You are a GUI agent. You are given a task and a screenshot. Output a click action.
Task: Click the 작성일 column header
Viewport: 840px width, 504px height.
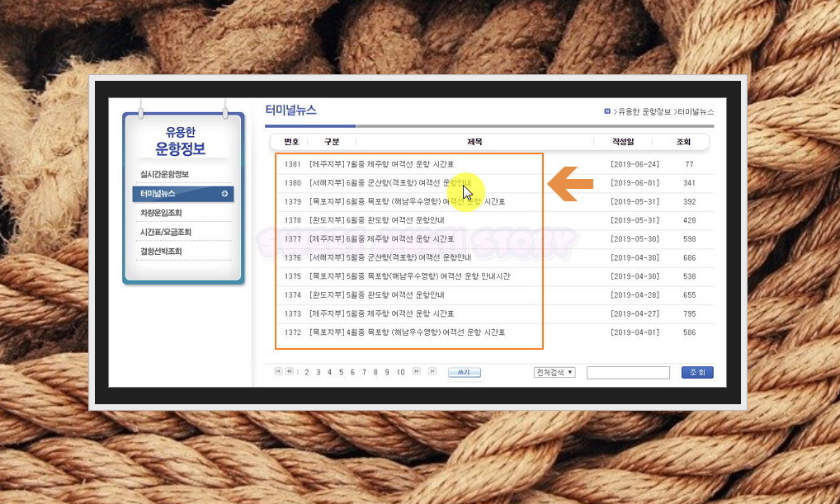[623, 141]
